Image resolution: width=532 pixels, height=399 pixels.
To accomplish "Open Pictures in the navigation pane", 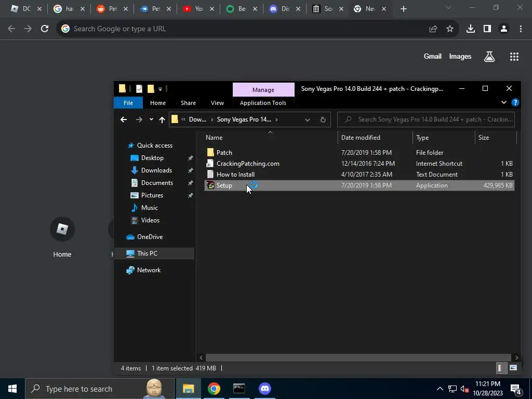I will pos(152,195).
